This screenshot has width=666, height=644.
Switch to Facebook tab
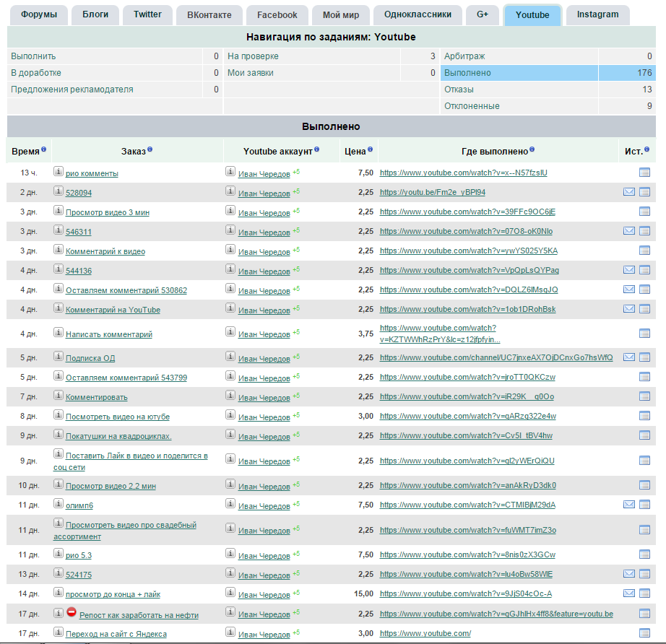[277, 15]
